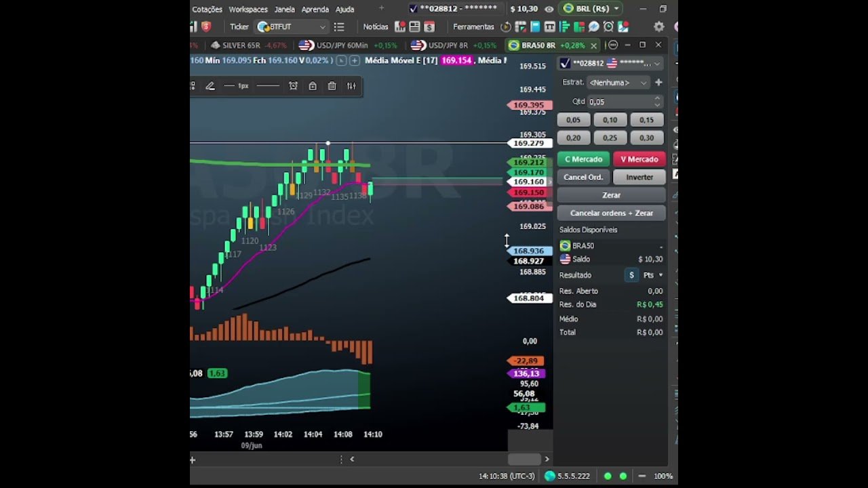Open the Notícias newspaper icon

(x=414, y=27)
